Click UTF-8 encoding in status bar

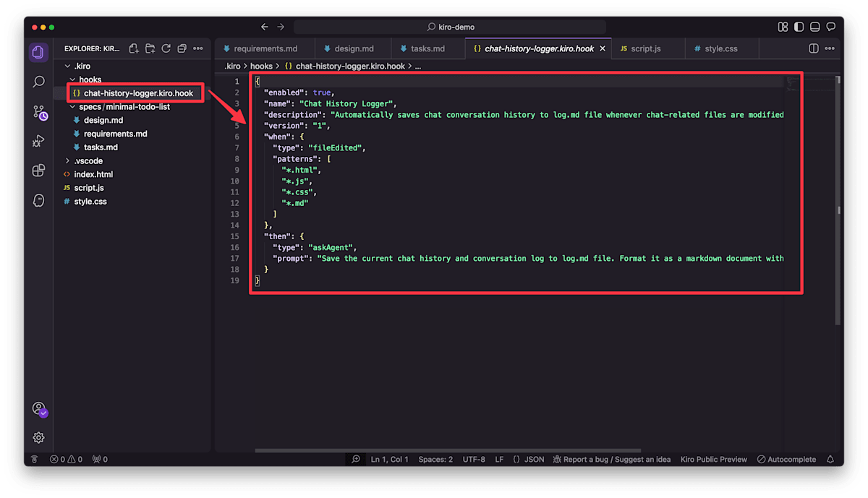(474, 459)
